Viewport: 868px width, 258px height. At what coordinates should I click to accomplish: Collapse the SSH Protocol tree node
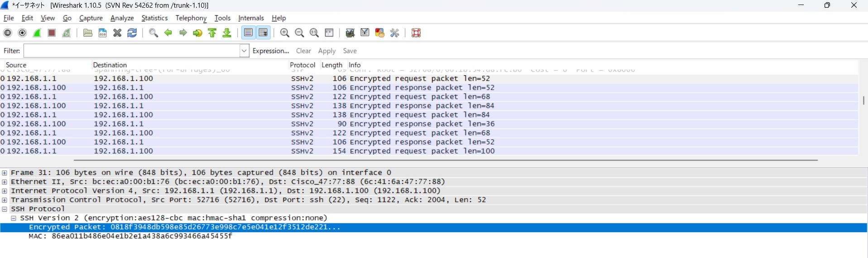5,209
